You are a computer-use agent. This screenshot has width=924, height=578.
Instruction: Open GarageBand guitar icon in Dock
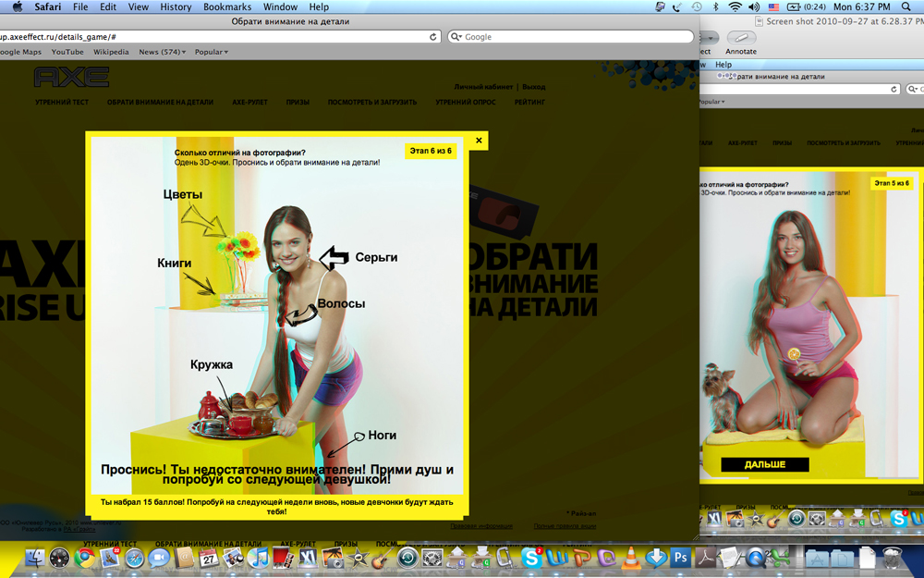click(383, 558)
